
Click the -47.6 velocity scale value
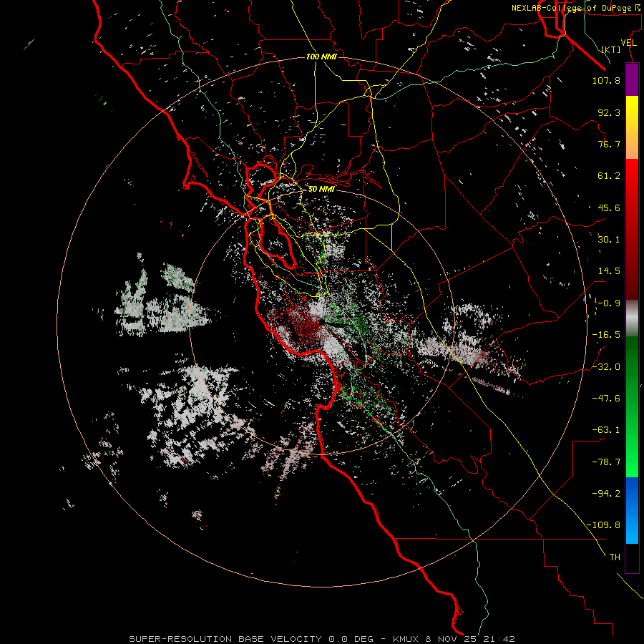point(606,399)
